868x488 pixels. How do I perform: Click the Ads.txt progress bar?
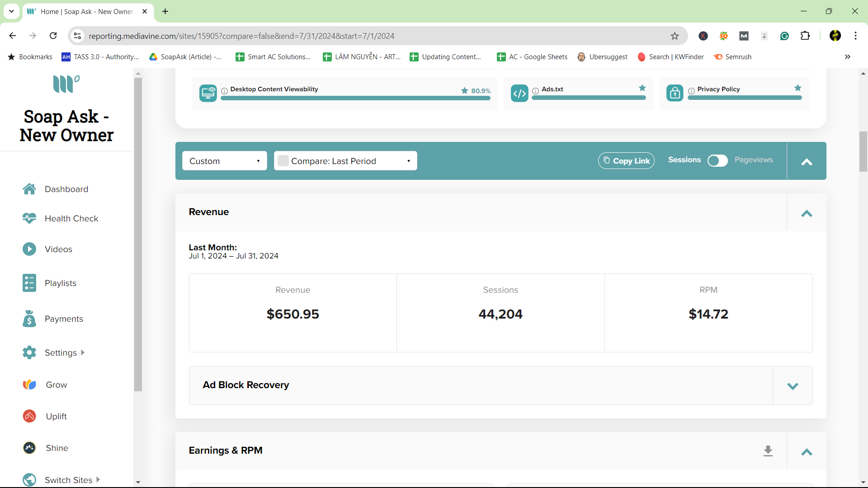[x=589, y=98]
